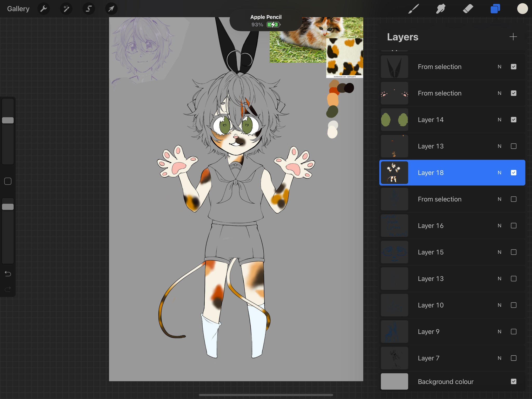Select the Eraser tool

click(x=468, y=9)
